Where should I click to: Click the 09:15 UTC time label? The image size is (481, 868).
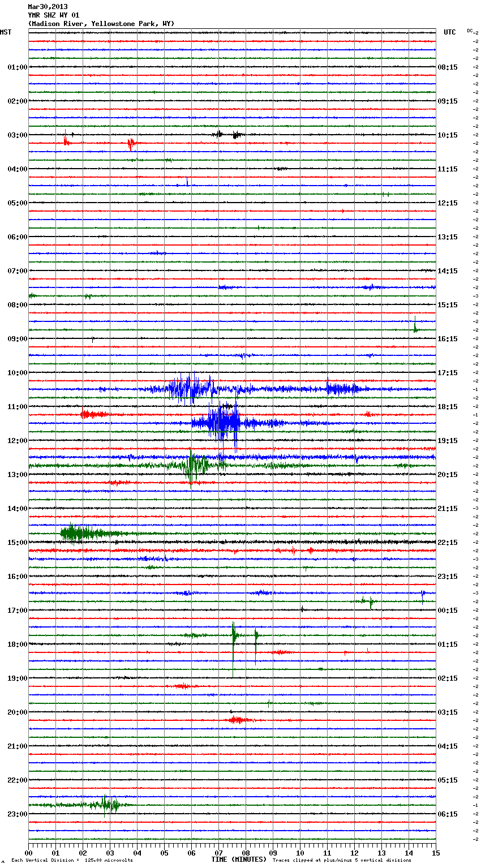click(448, 101)
